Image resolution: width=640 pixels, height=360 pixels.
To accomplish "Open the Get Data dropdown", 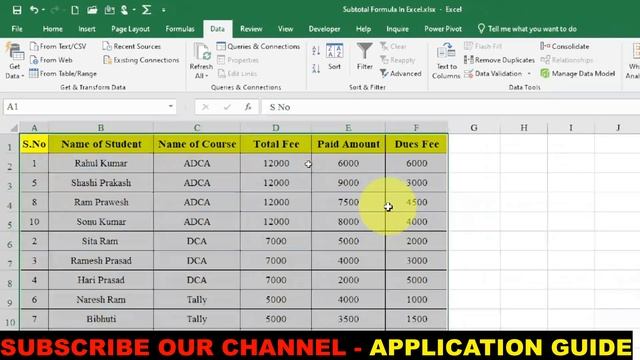I will tap(14, 60).
